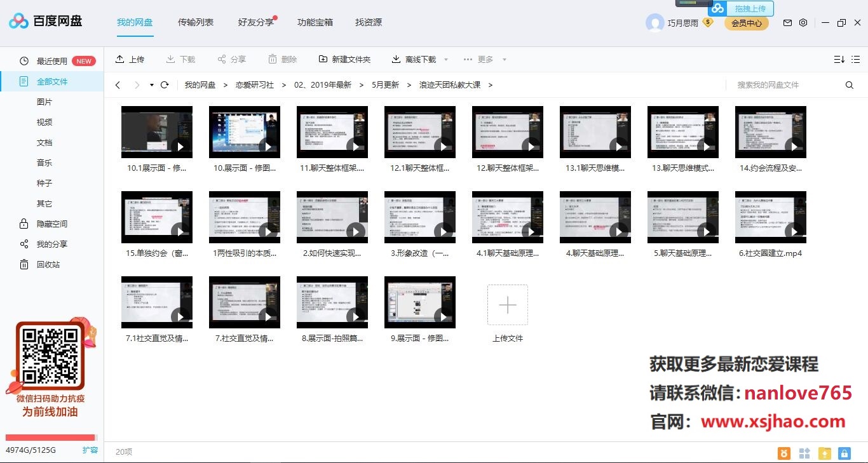Click the storage usage progress bar
868x463 pixels.
[50, 438]
